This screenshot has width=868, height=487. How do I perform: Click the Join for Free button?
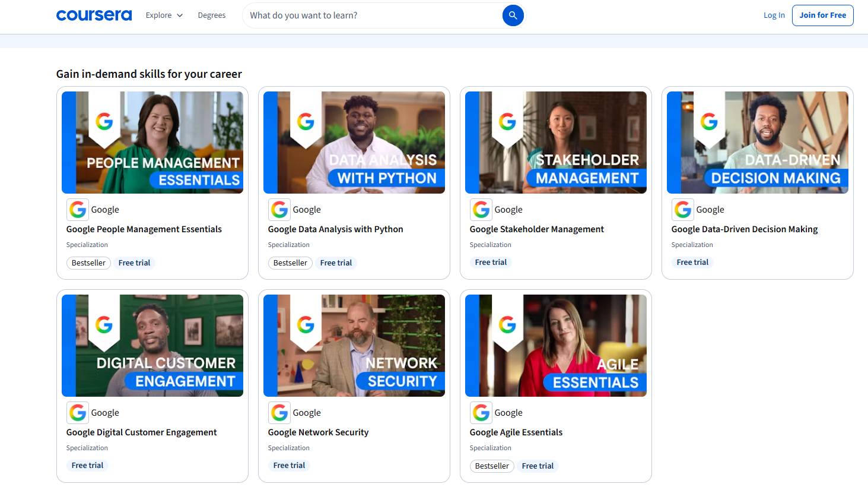[822, 15]
